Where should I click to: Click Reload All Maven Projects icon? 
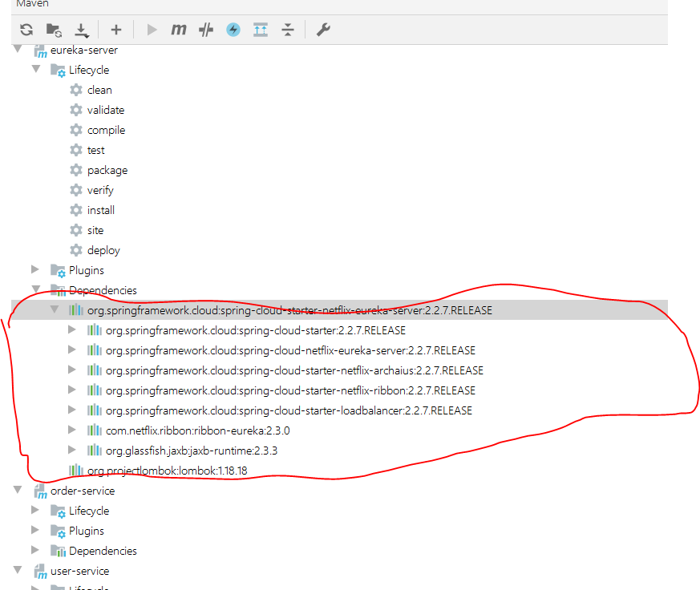pyautogui.click(x=26, y=30)
